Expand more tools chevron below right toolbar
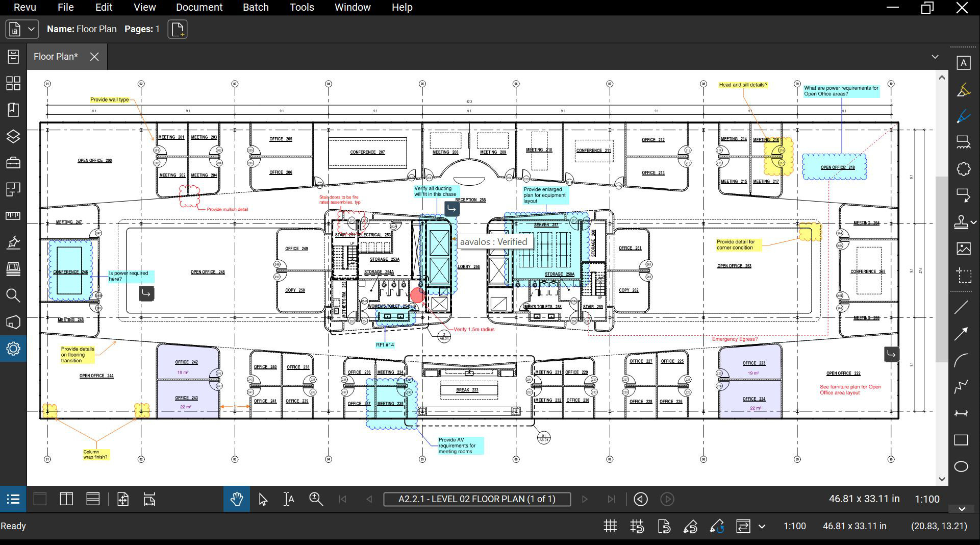 (962, 509)
